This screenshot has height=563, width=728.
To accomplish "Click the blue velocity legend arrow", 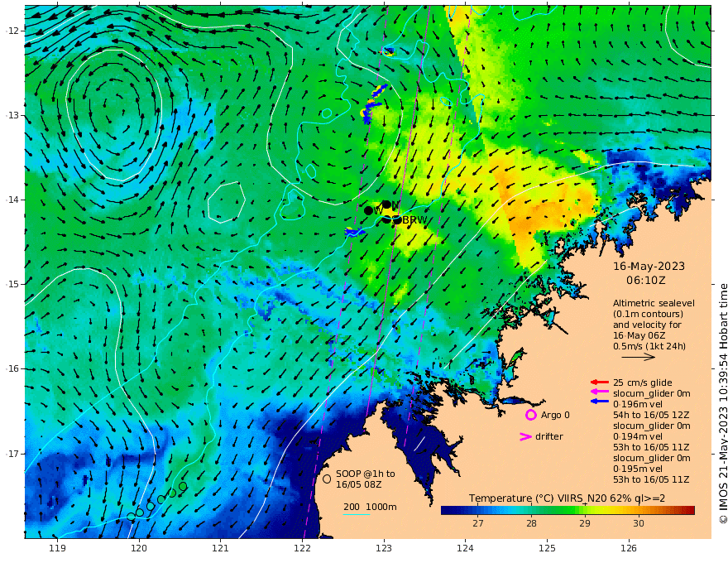I will (x=600, y=401).
